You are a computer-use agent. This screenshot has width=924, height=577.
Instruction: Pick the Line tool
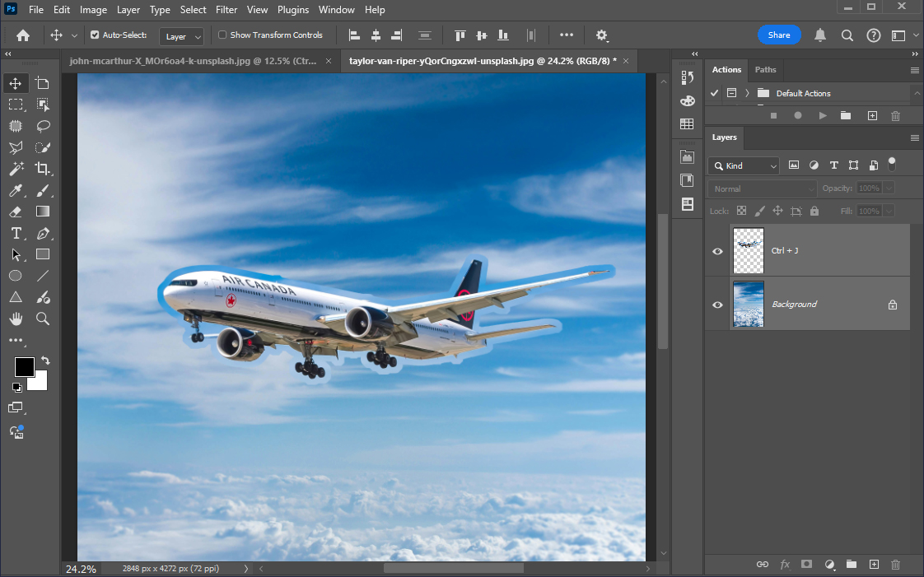(x=43, y=276)
